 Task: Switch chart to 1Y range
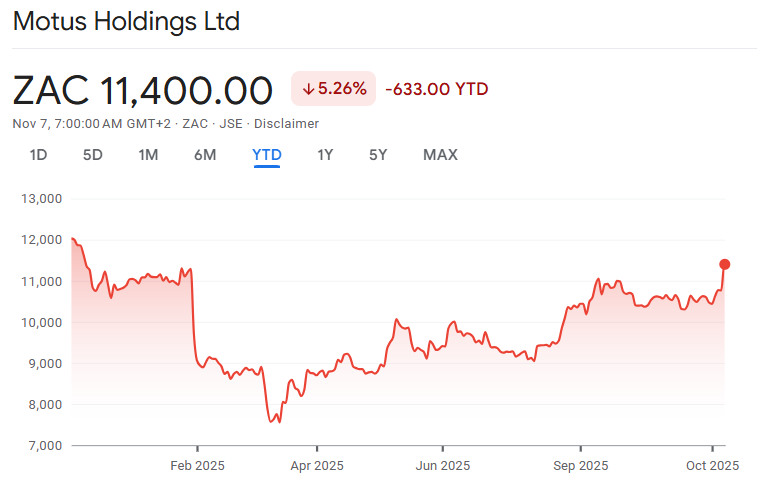pyautogui.click(x=325, y=155)
